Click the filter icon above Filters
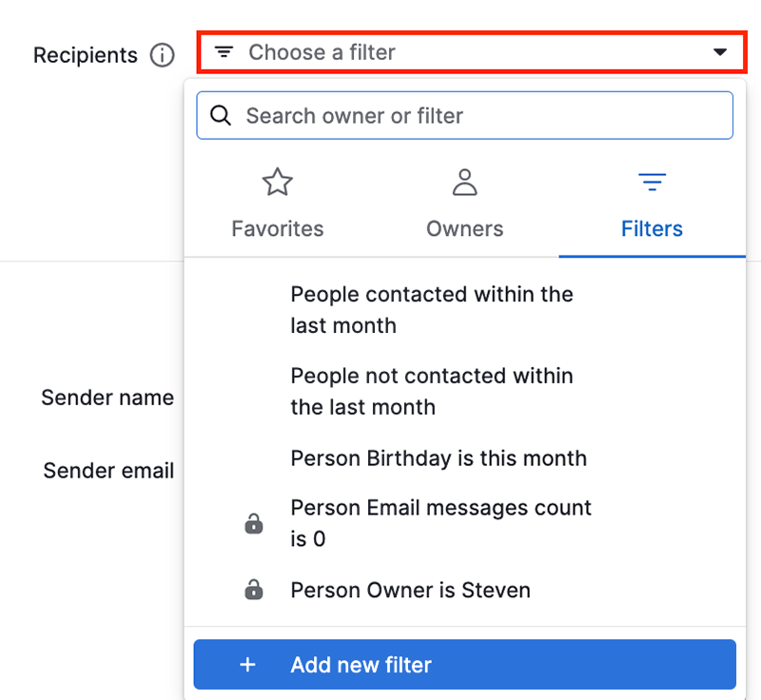 click(652, 182)
